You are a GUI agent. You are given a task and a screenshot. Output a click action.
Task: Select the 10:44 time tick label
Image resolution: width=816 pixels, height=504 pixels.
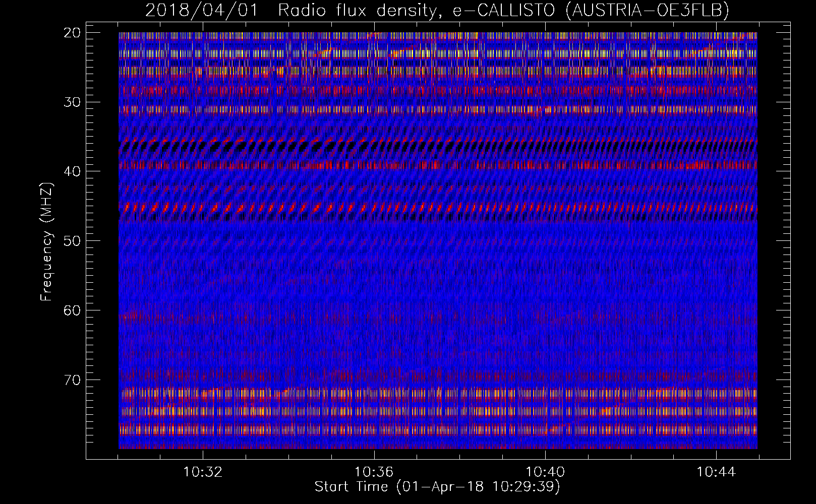click(716, 472)
